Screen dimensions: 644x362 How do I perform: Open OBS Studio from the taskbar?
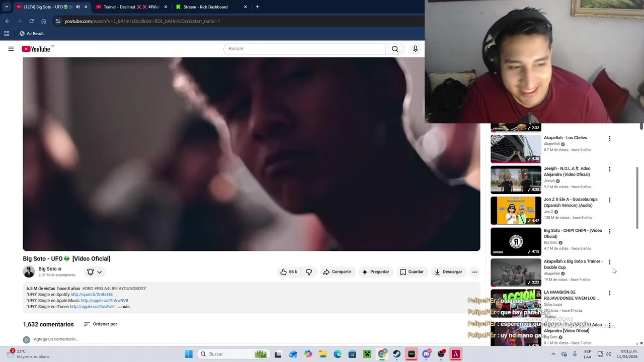pos(441,354)
